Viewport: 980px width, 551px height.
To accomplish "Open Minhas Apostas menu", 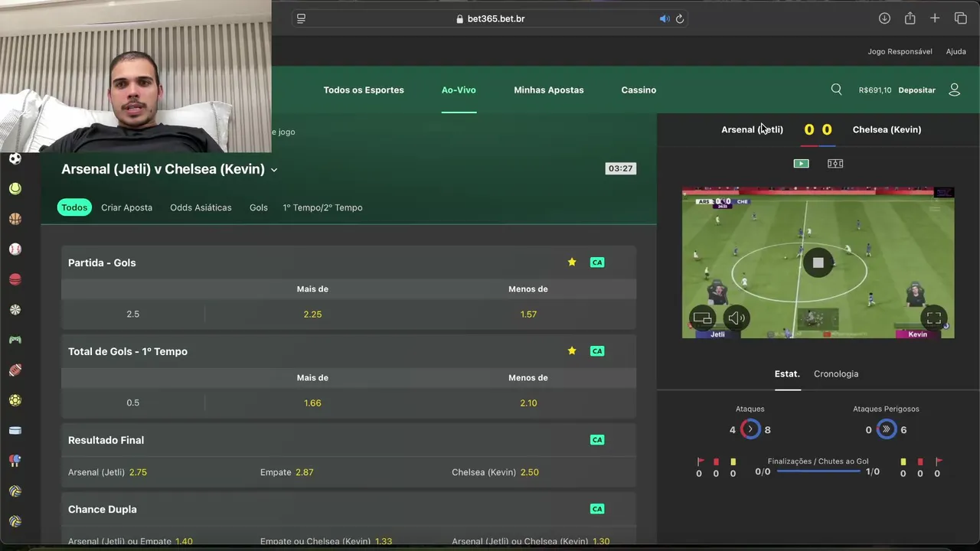I will (x=549, y=90).
